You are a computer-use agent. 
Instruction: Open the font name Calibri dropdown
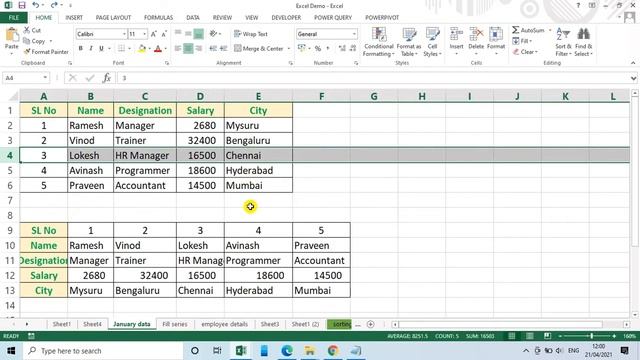click(124, 34)
